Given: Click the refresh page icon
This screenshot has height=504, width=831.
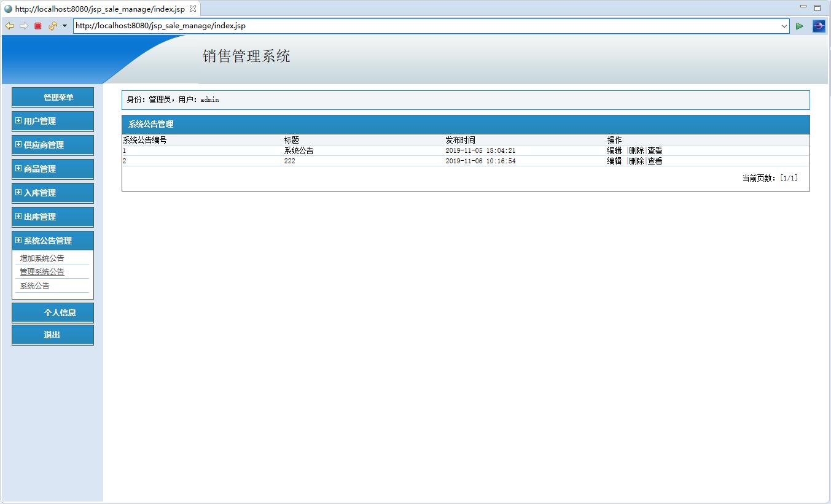Looking at the screenshot, I should tap(52, 25).
